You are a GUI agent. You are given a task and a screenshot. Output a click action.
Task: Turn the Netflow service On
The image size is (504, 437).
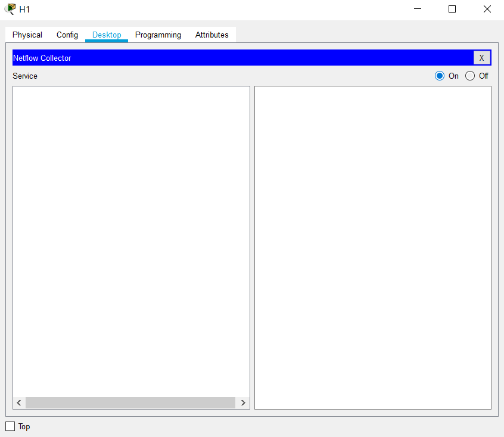pyautogui.click(x=440, y=76)
